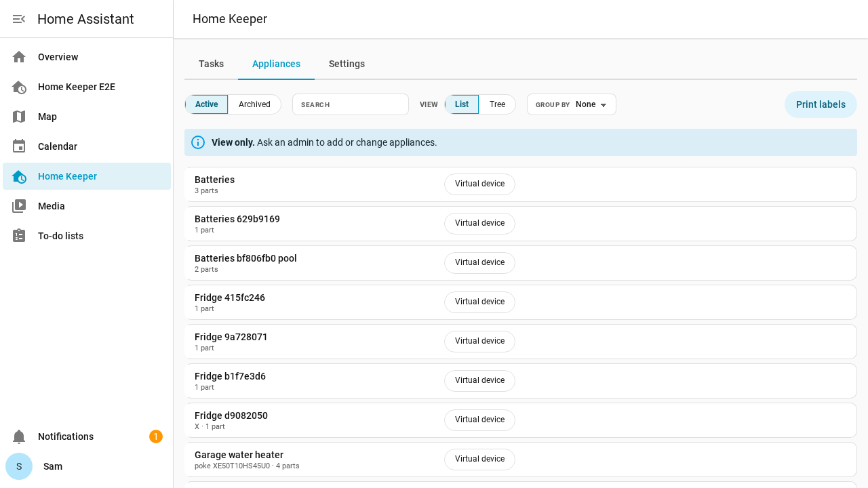
Task: Open the Appliances tab
Action: 276,64
